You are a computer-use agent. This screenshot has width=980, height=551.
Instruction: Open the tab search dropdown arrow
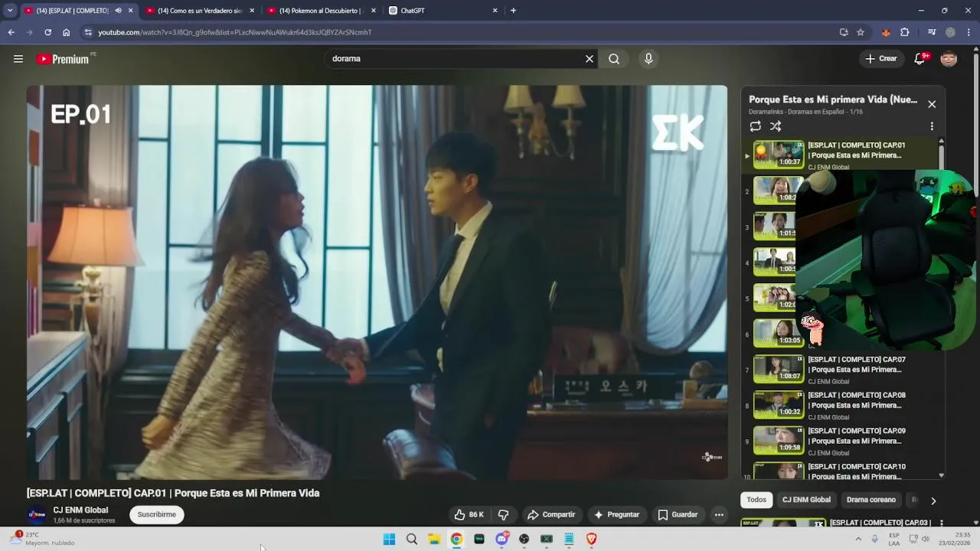pos(10,11)
